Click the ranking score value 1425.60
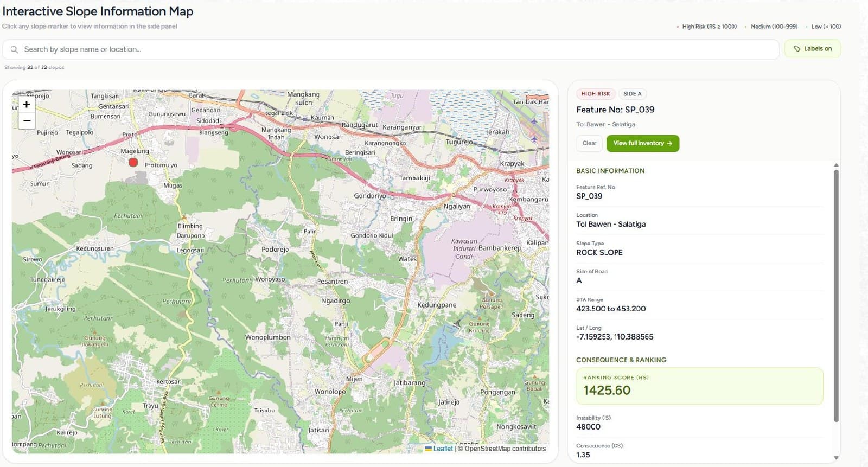This screenshot has height=467, width=868. pyautogui.click(x=607, y=391)
